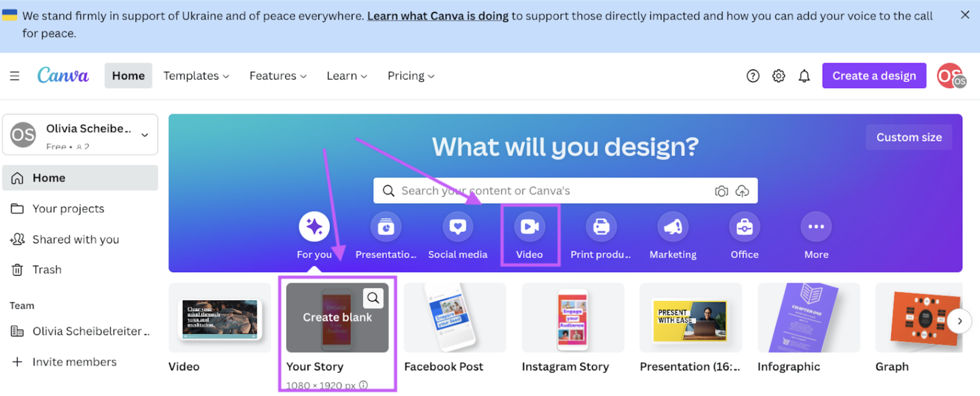Click the notification bell icon
The image size is (980, 396).
(804, 75)
